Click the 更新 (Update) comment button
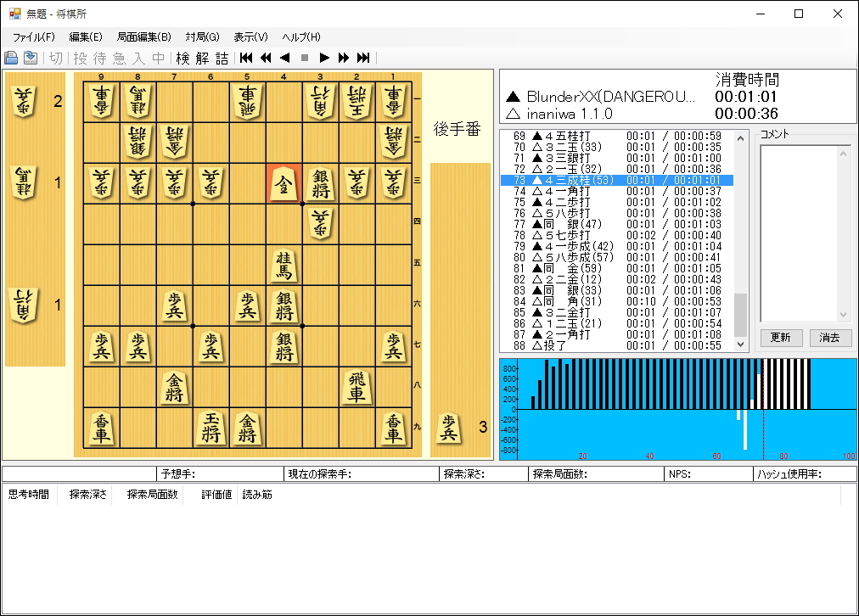This screenshot has width=859, height=616. (x=781, y=337)
